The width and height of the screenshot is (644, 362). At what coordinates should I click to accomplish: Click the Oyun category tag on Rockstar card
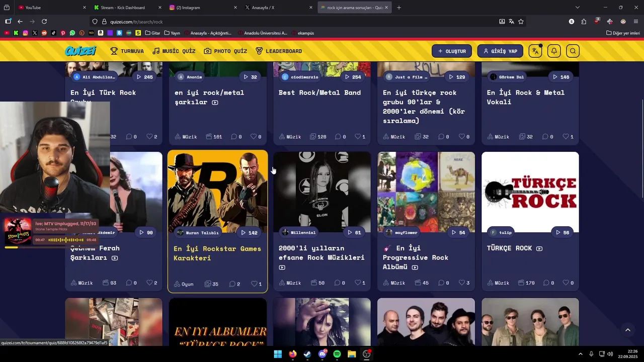point(184,284)
